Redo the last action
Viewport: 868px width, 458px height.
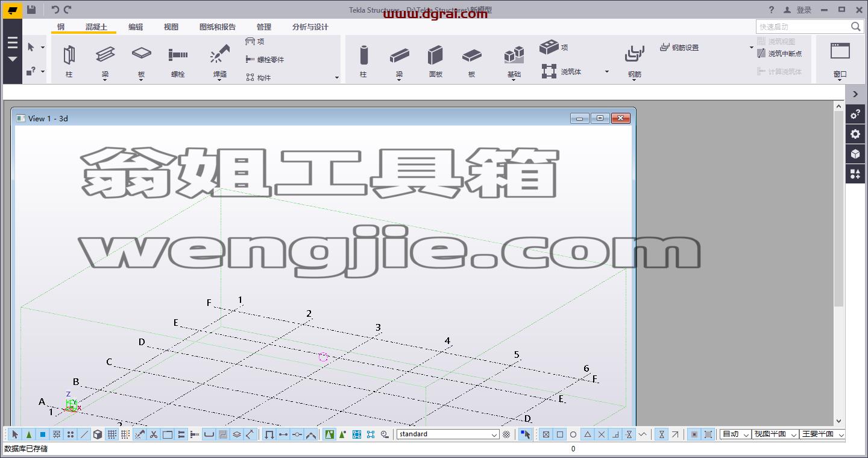[68, 9]
